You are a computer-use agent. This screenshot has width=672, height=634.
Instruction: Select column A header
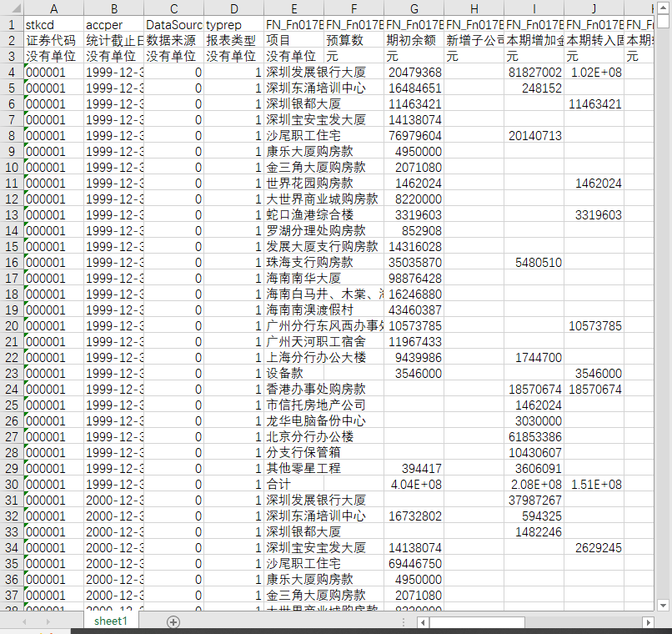coord(53,8)
